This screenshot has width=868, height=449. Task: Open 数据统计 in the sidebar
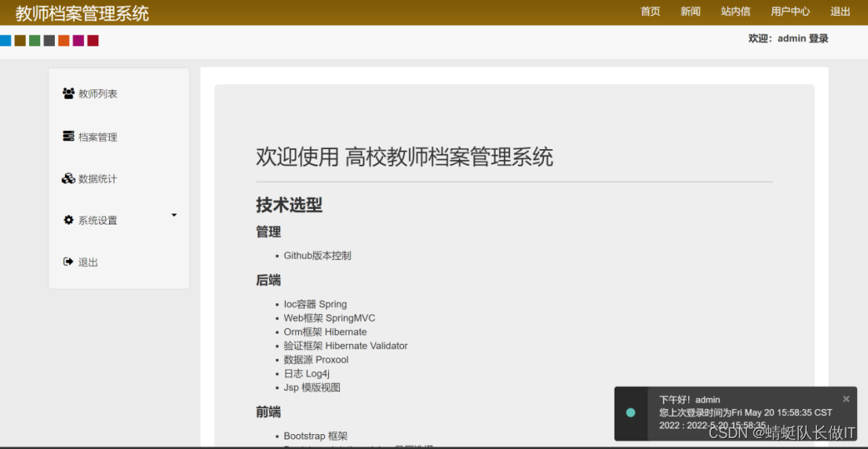coord(98,179)
